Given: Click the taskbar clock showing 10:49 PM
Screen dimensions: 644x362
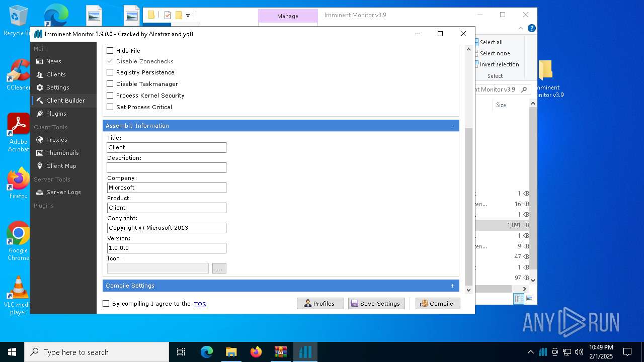Looking at the screenshot, I should pyautogui.click(x=601, y=352).
